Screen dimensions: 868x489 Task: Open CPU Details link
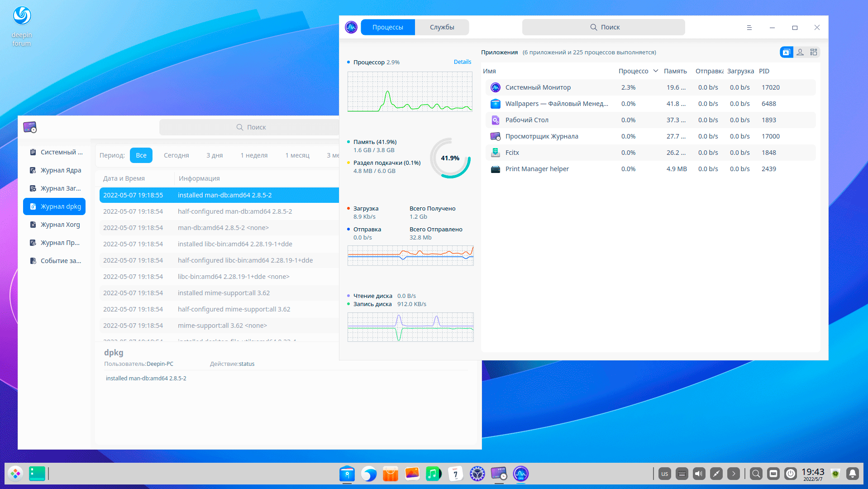pyautogui.click(x=462, y=62)
